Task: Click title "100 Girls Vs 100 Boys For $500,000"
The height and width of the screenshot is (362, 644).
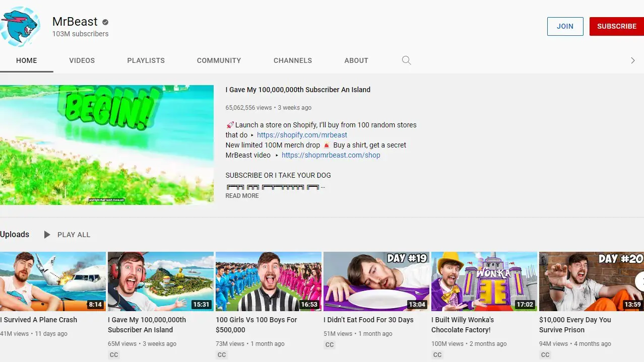Action: point(256,325)
